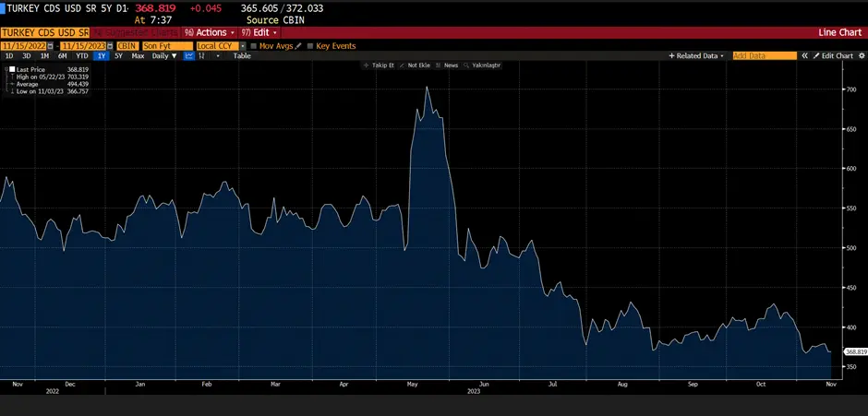Click the Edit Chart button
Viewport: 868px width, 416px height.
[x=834, y=56]
